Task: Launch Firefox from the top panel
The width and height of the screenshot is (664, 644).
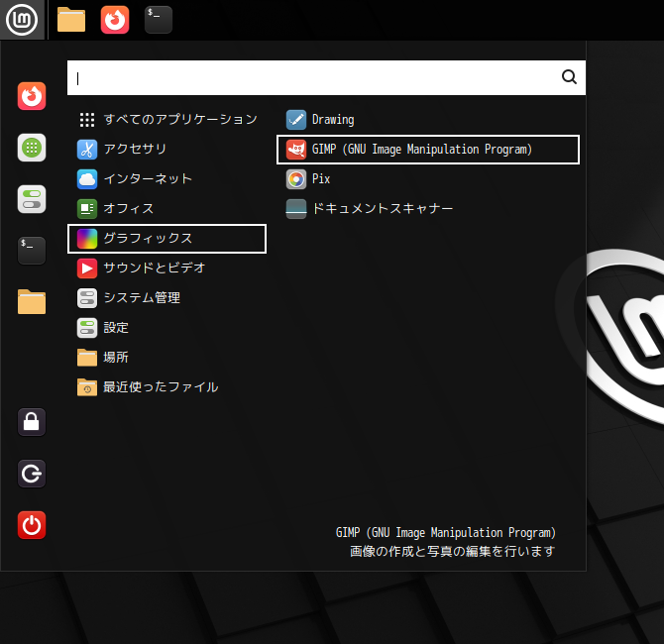Action: [x=115, y=20]
